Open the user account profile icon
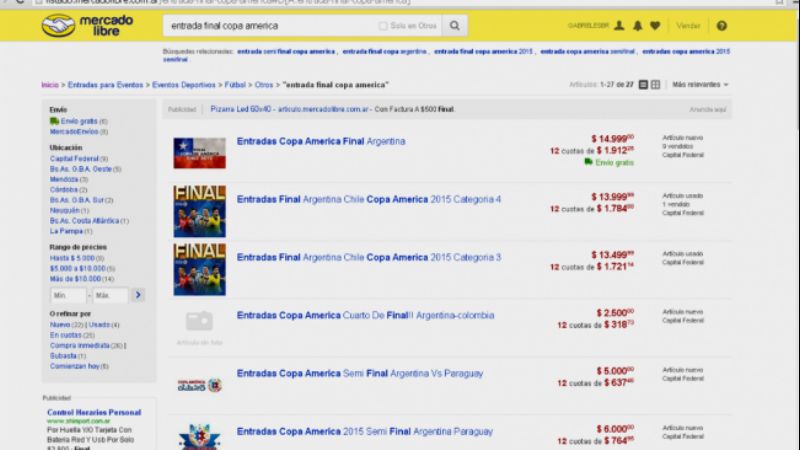 [619, 26]
